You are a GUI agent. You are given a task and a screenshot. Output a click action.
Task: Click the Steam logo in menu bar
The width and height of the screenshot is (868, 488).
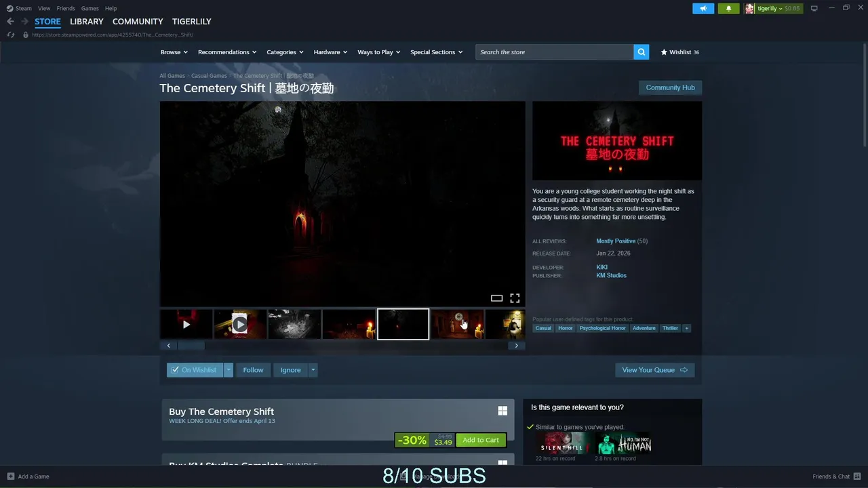pyautogui.click(x=9, y=8)
